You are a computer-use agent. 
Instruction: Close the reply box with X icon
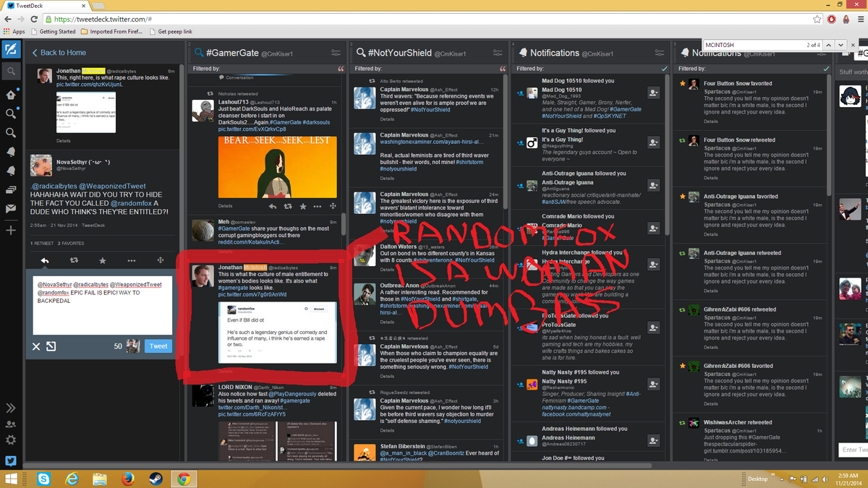(x=36, y=346)
